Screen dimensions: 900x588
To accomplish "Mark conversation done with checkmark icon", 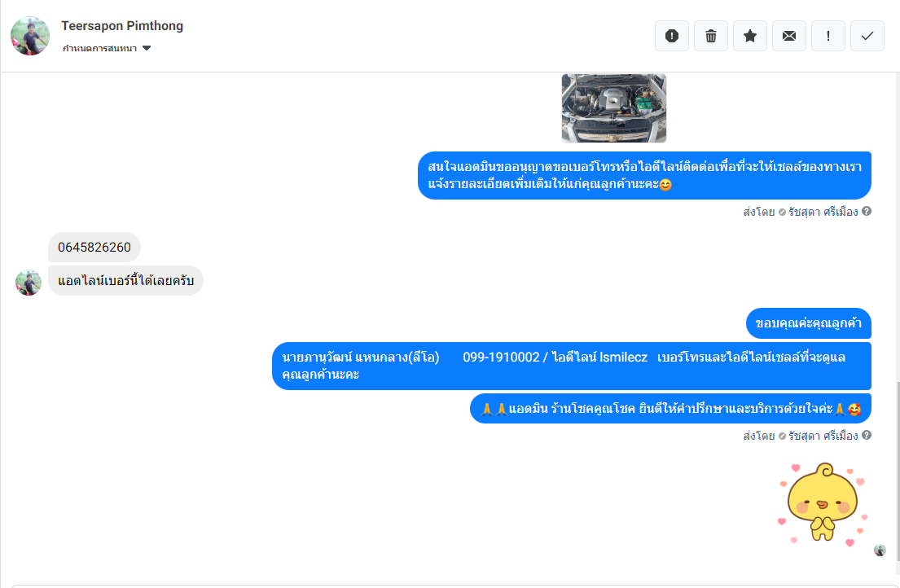I will pos(867,36).
